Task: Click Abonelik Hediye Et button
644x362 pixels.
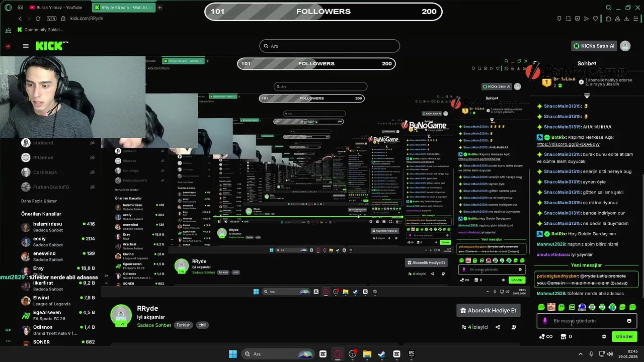Action: click(489, 311)
